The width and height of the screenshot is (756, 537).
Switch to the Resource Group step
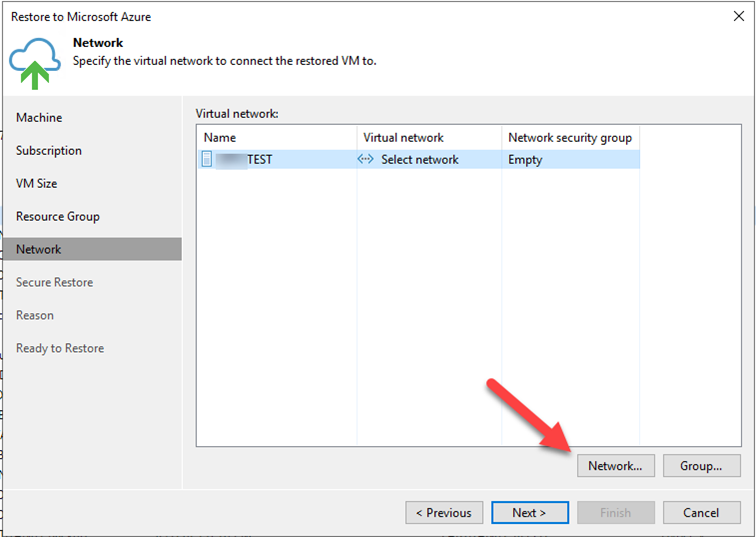[x=58, y=216]
